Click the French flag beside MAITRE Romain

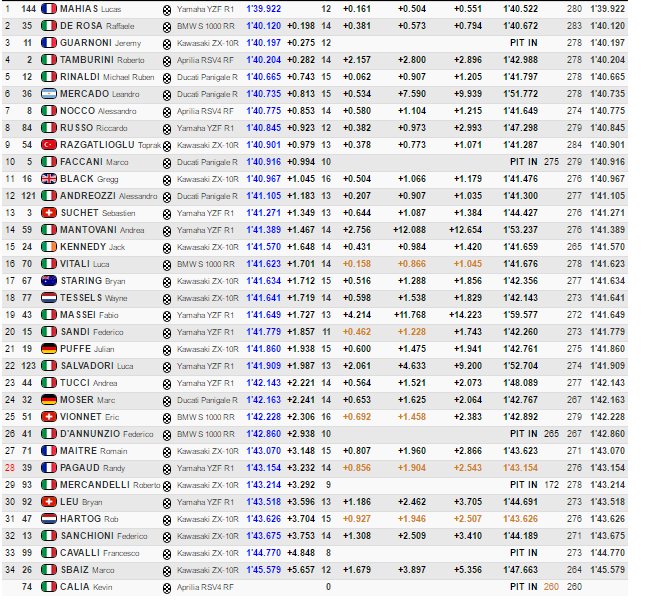49,451
